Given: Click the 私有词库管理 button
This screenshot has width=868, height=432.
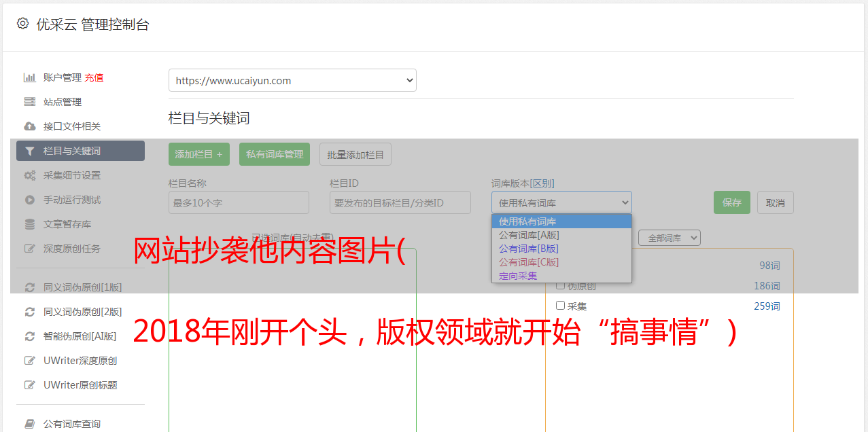Looking at the screenshot, I should tap(275, 154).
